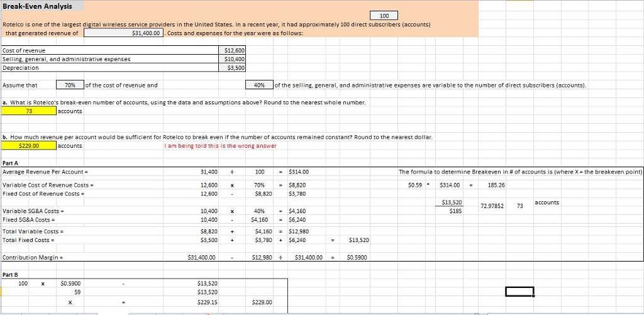
Task: Select 'Contribution Margin =' label
Action: pyautogui.click(x=32, y=258)
